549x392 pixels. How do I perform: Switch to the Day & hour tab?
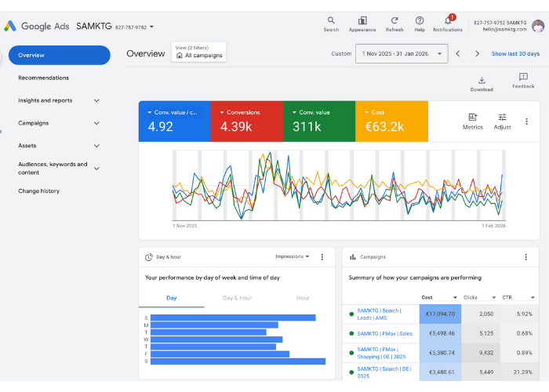[237, 298]
